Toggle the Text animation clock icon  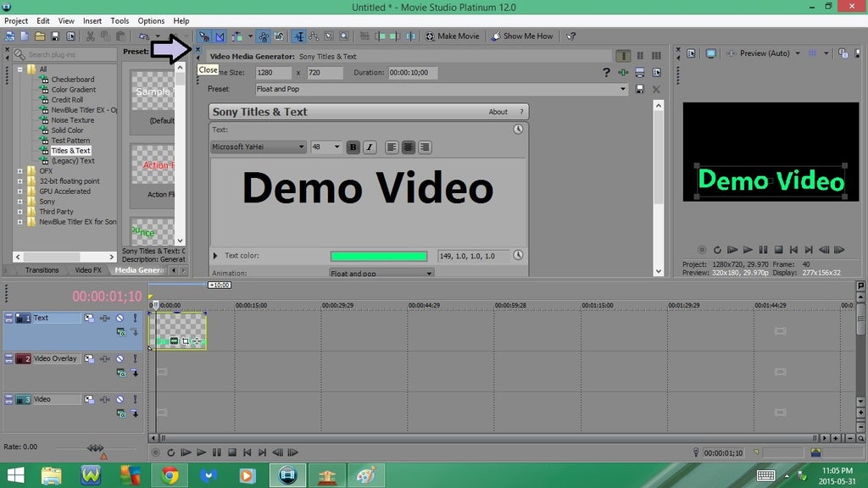[518, 129]
